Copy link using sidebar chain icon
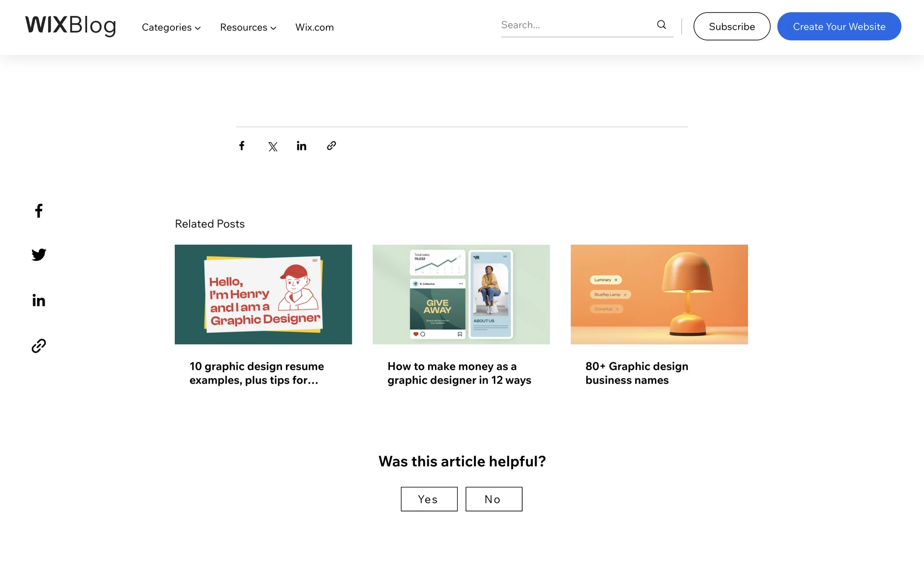924x578 pixels. (x=39, y=346)
